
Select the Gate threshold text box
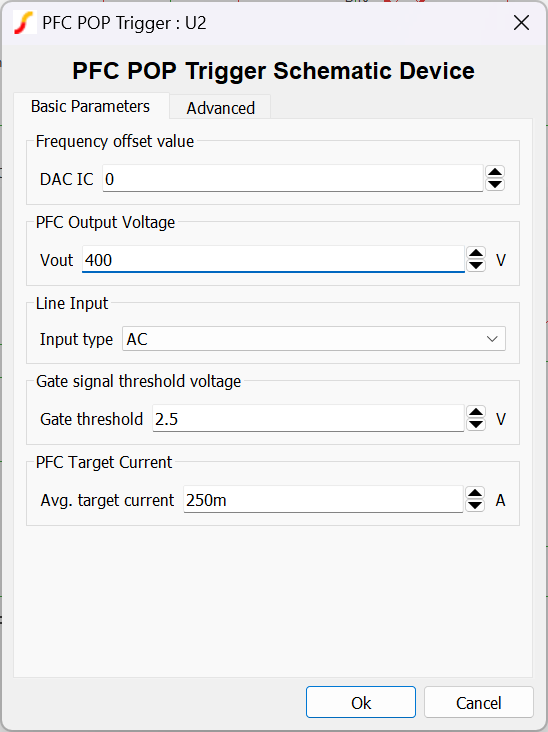[x=308, y=419]
